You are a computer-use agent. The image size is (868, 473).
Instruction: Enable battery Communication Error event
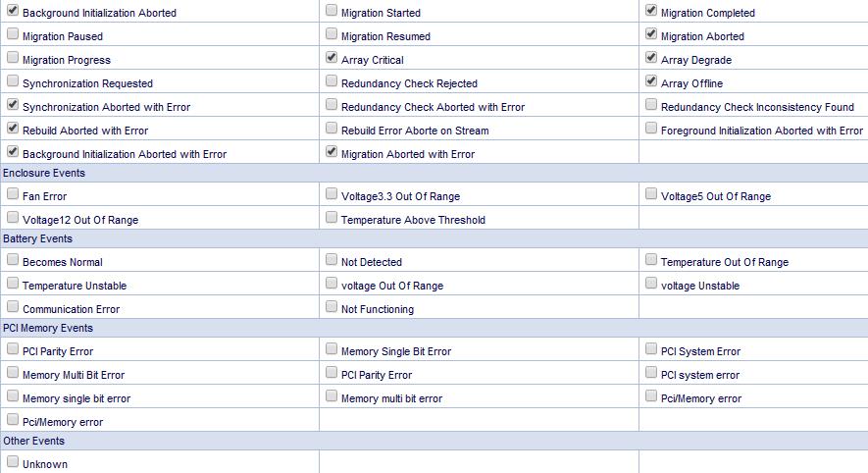pyautogui.click(x=13, y=308)
